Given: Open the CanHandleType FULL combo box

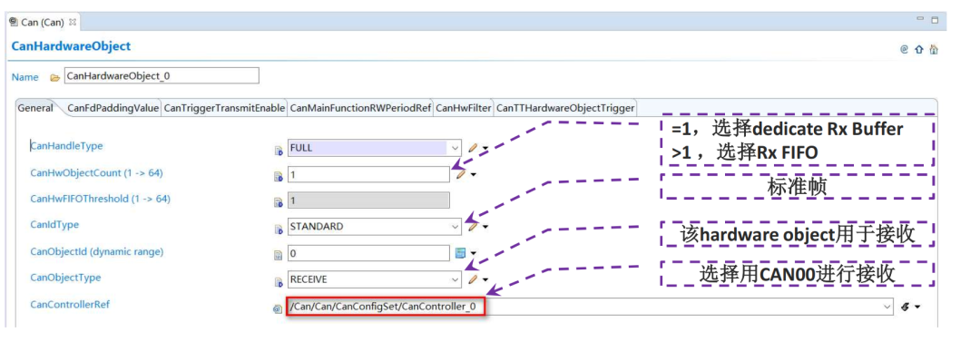Looking at the screenshot, I should [x=375, y=148].
